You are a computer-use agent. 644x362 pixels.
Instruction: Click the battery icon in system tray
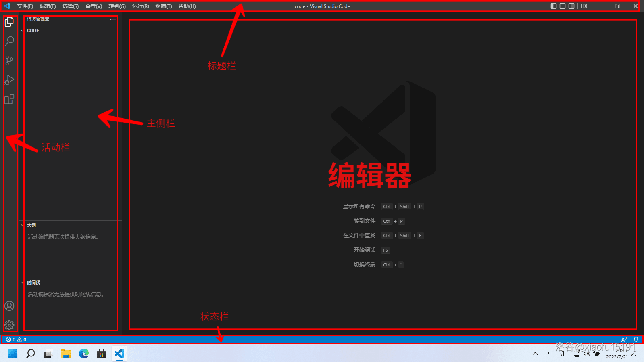click(x=596, y=354)
